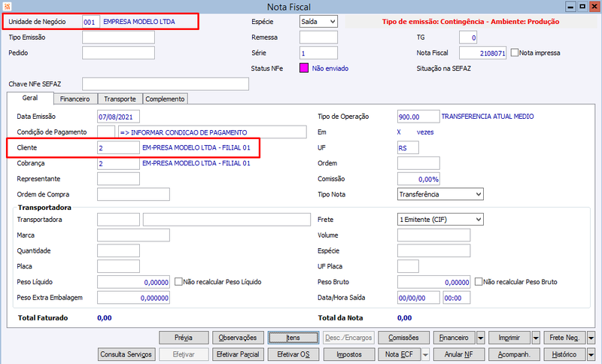Open the Espécie Saída dropdown
Image resolution: width=602 pixels, height=364 pixels.
(318, 22)
